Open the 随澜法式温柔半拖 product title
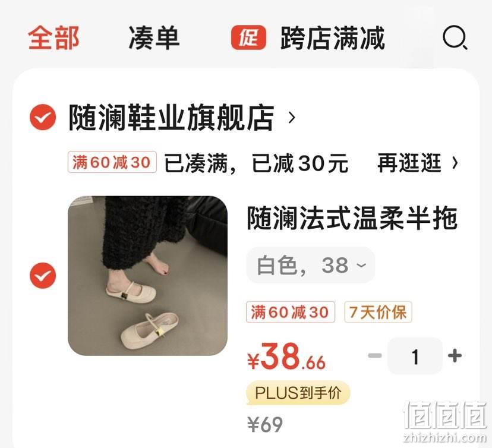The width and height of the screenshot is (492, 448). click(351, 218)
